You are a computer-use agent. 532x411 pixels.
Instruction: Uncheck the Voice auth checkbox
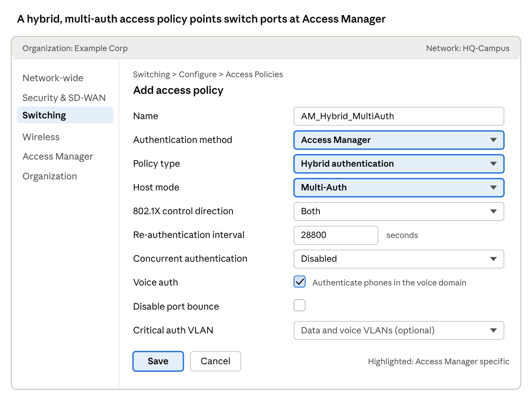(x=300, y=282)
